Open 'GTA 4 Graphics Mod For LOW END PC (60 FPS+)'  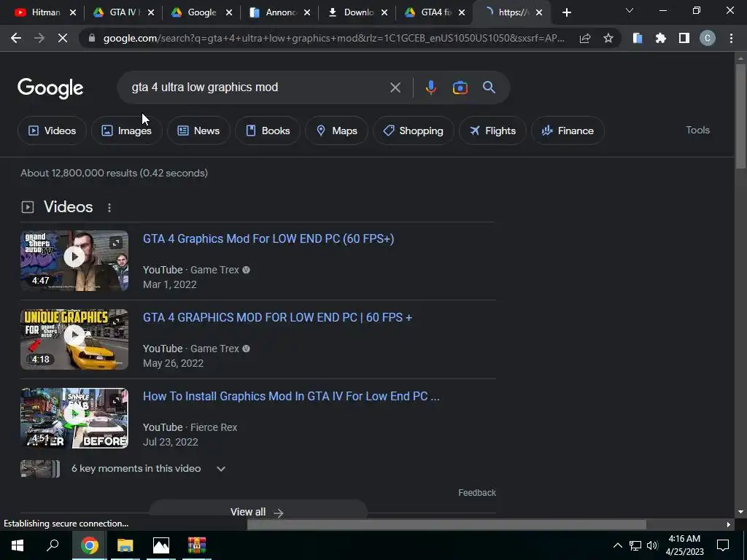pyautogui.click(x=268, y=238)
